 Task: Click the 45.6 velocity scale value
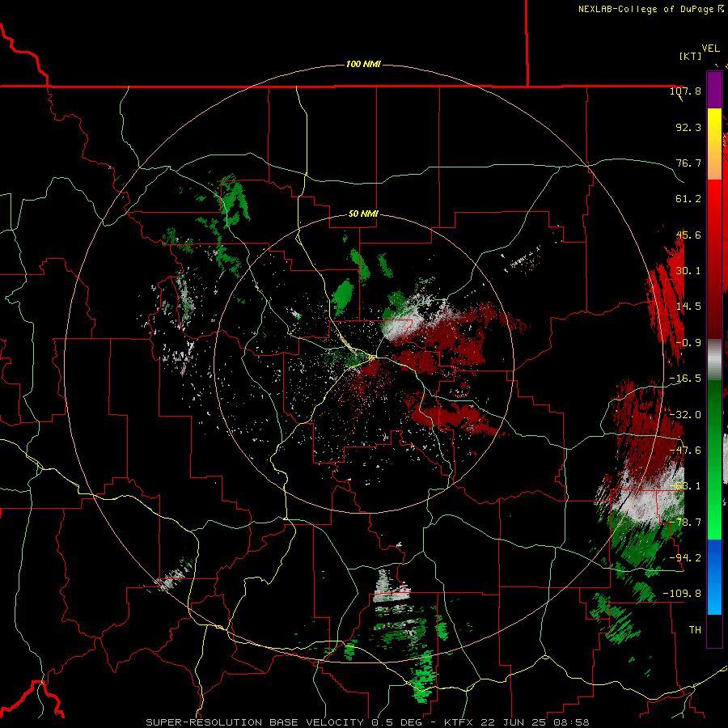click(x=688, y=235)
